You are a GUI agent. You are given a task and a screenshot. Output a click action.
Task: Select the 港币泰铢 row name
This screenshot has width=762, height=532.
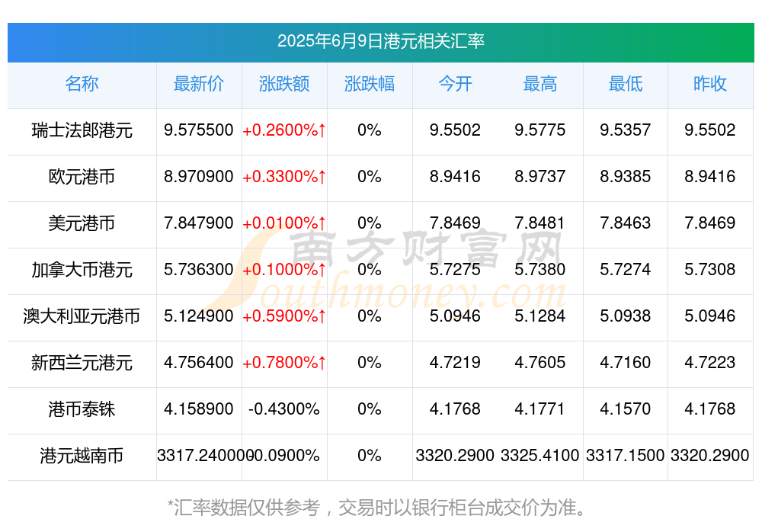(82, 409)
